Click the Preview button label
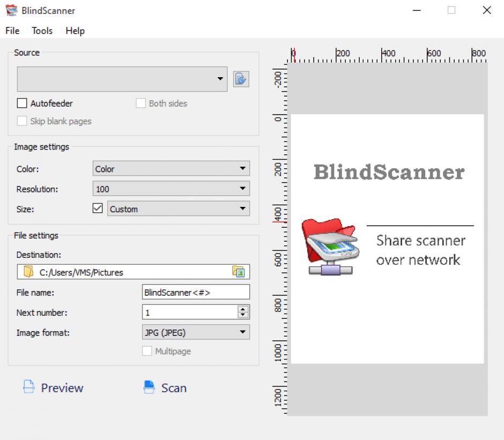This screenshot has width=504, height=440. point(62,388)
